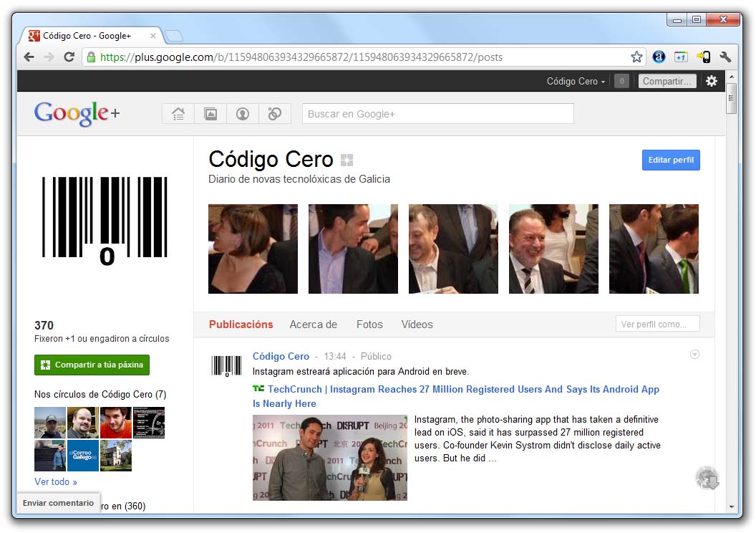Click the Editar perfil button
Viewport: 756px width, 533px height.
tap(671, 160)
